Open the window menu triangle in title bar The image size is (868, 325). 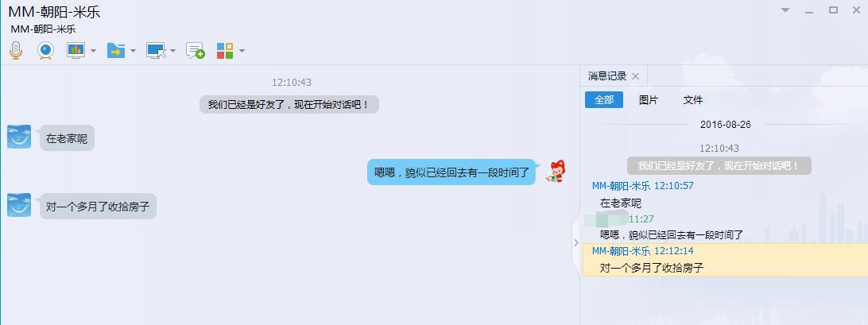tap(785, 10)
